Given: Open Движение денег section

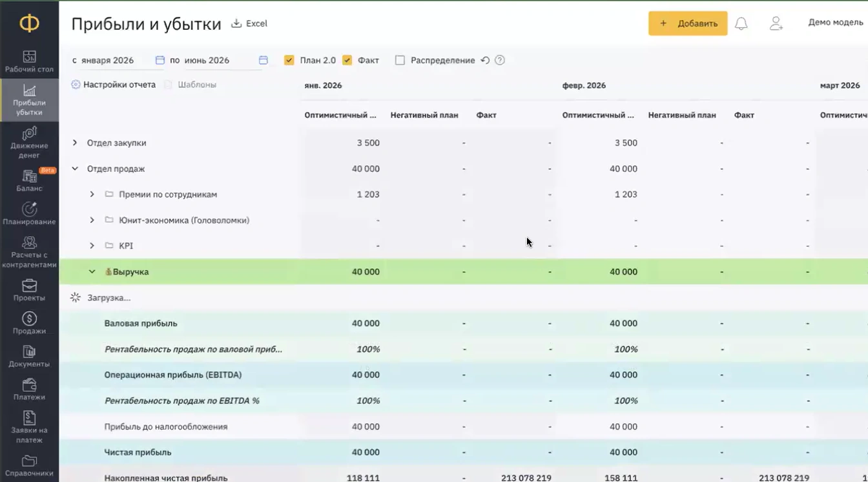Looking at the screenshot, I should [29, 143].
